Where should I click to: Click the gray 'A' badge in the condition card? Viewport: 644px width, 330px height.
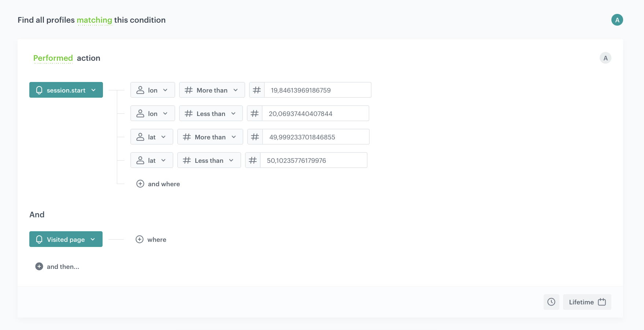pyautogui.click(x=605, y=58)
